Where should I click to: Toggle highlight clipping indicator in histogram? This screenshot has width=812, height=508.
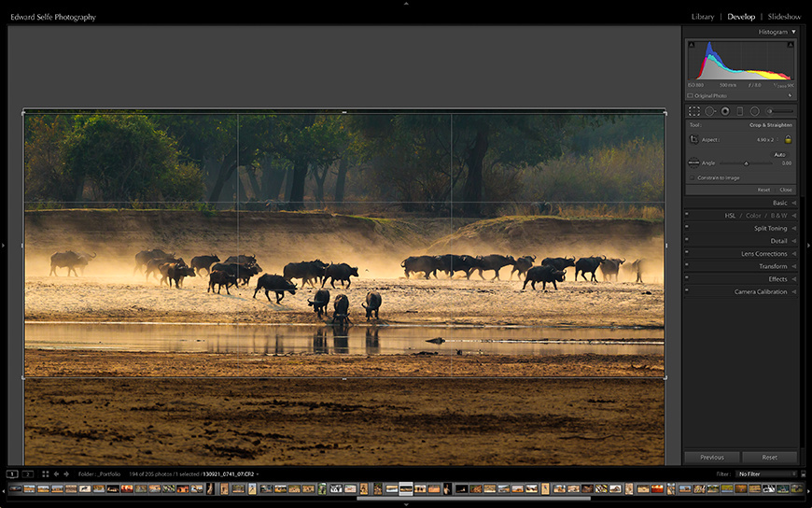[x=791, y=45]
